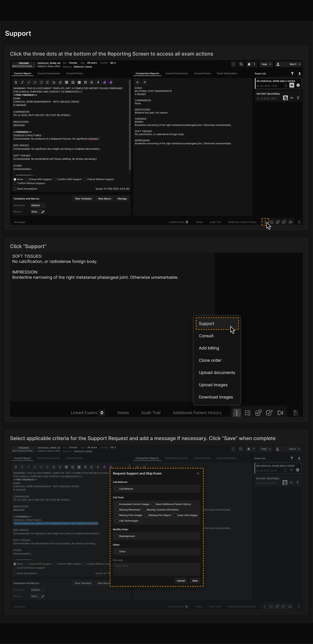The height and width of the screenshot is (644, 313).
Task: Click Italic icon in first step's report toolbar
Action: [22, 82]
